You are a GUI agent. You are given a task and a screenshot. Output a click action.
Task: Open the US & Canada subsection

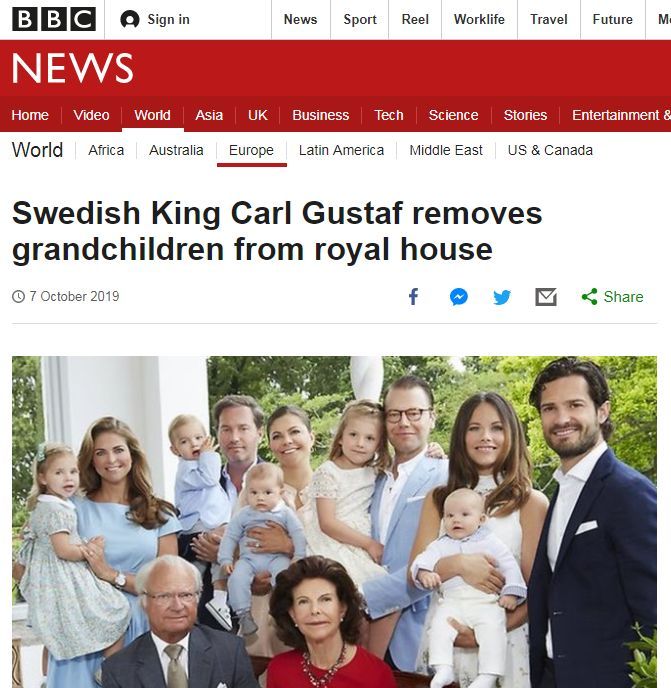click(550, 150)
